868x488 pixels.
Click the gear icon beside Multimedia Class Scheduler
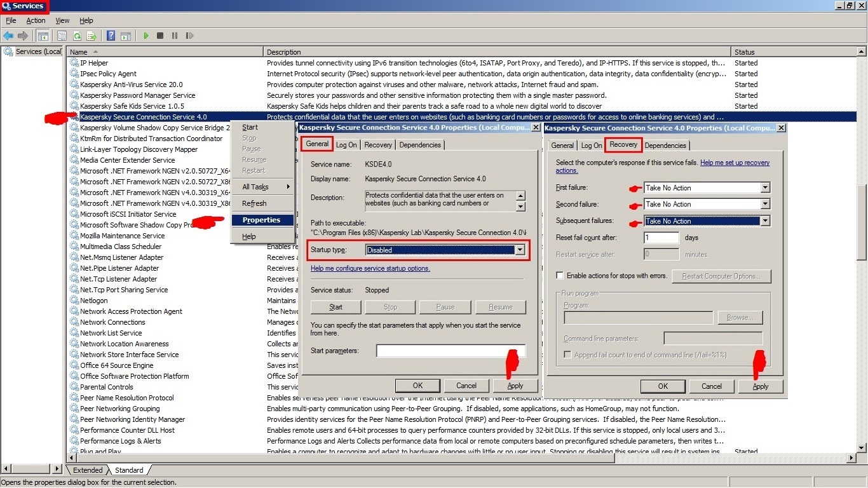pos(74,247)
